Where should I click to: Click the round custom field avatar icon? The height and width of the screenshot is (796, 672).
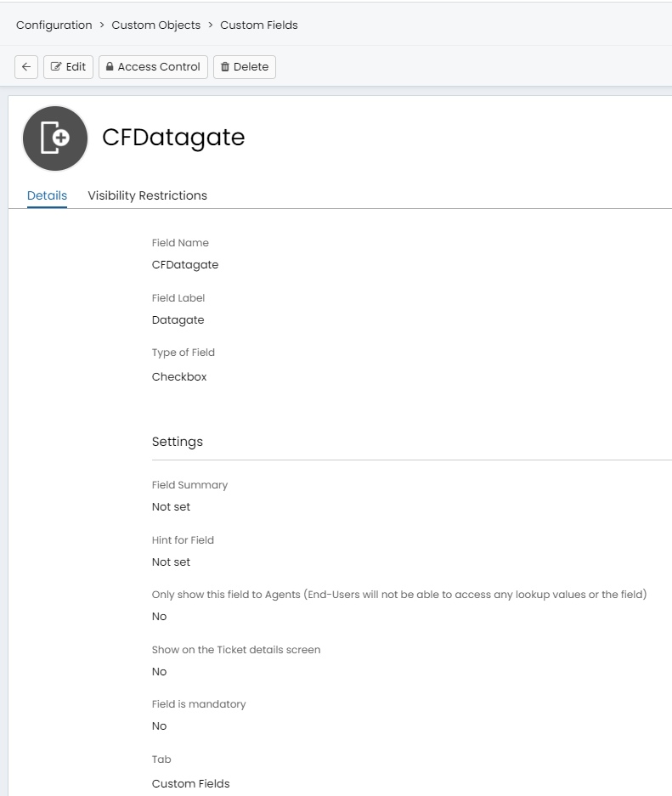(55, 138)
